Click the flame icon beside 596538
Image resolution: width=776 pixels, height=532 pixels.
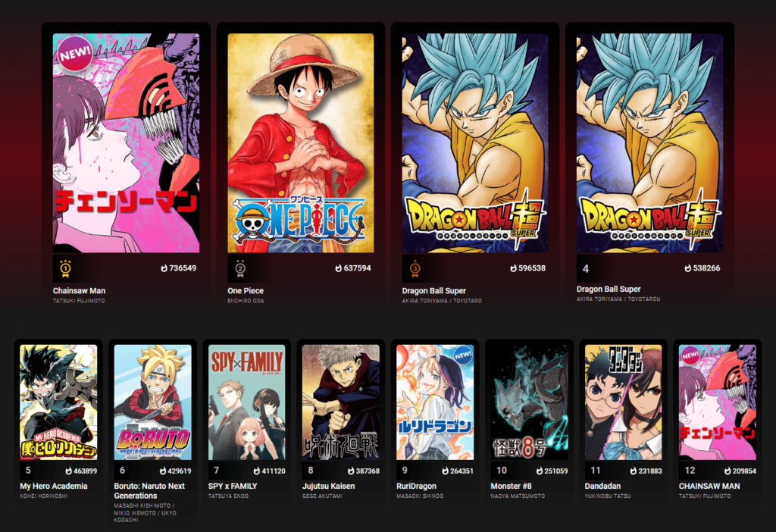coord(513,268)
